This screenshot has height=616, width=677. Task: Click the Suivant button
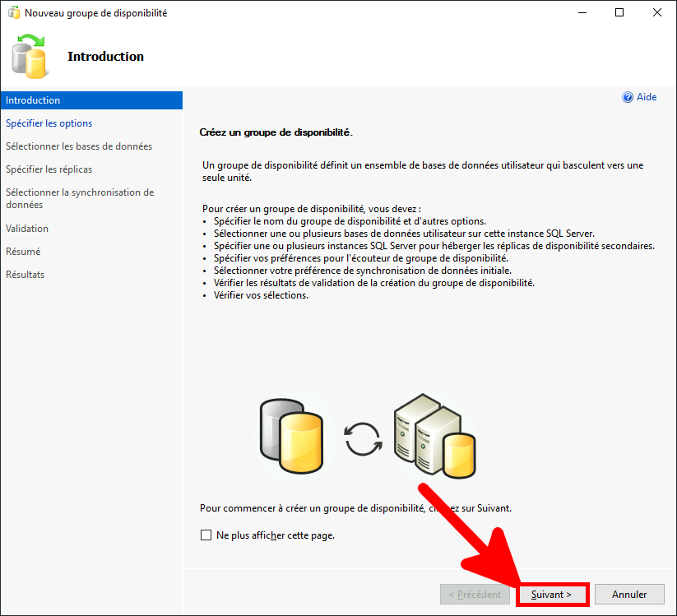552,594
